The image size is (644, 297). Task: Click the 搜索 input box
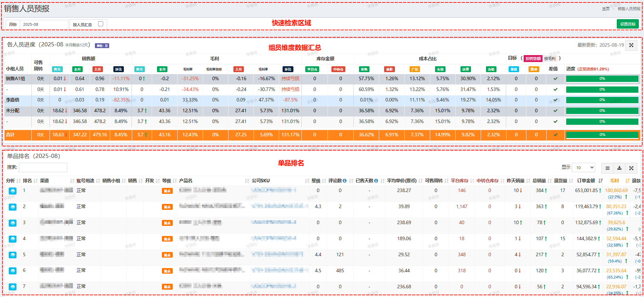43,168
